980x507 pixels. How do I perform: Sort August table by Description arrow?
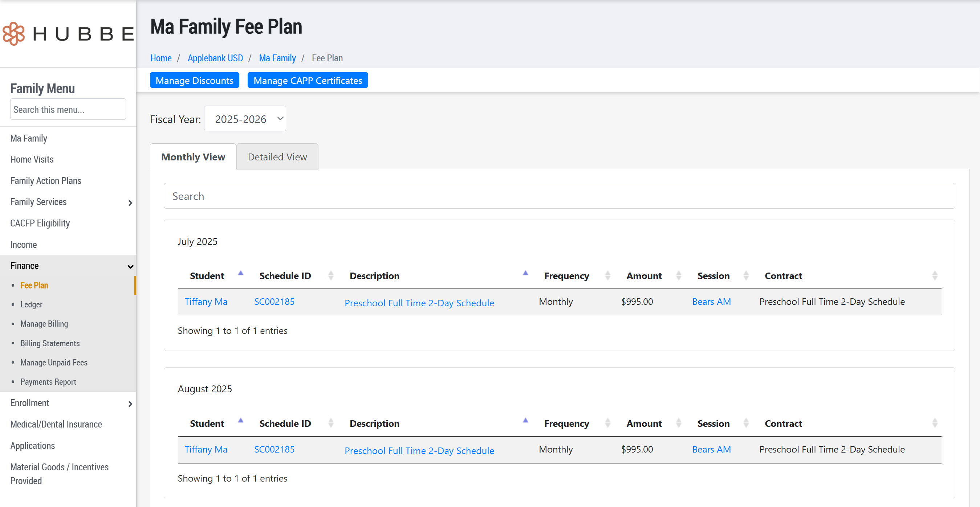coord(525,421)
